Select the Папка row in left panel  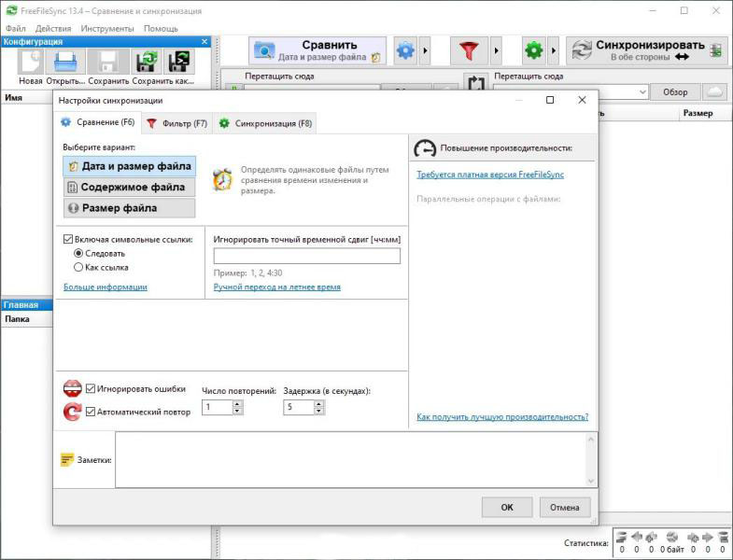(27, 319)
